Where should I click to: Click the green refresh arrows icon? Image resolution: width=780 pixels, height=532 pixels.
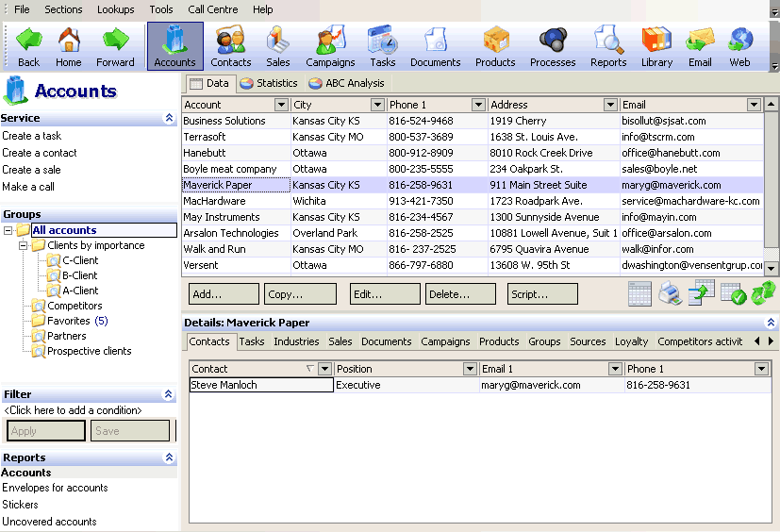click(763, 293)
